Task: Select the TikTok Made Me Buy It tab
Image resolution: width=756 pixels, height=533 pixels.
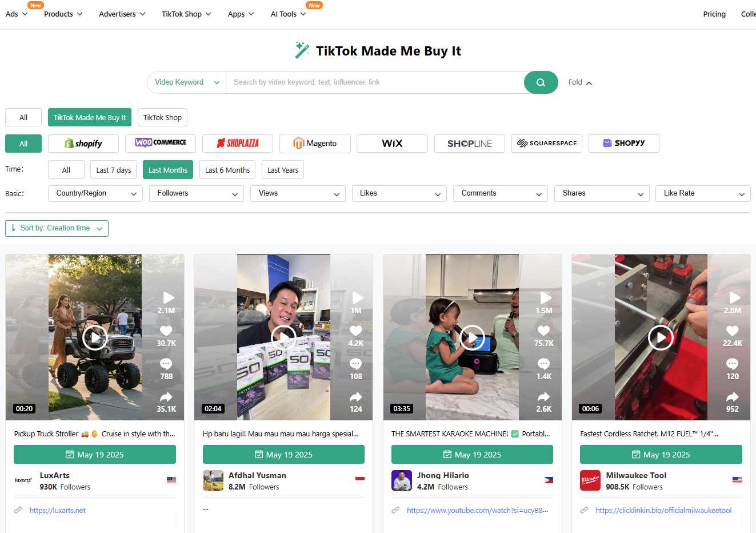Action: [90, 117]
